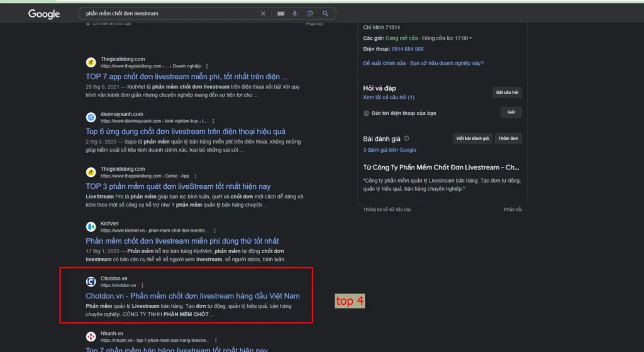Click Hỏi và đáp heading
644x352 pixels.
(379, 88)
